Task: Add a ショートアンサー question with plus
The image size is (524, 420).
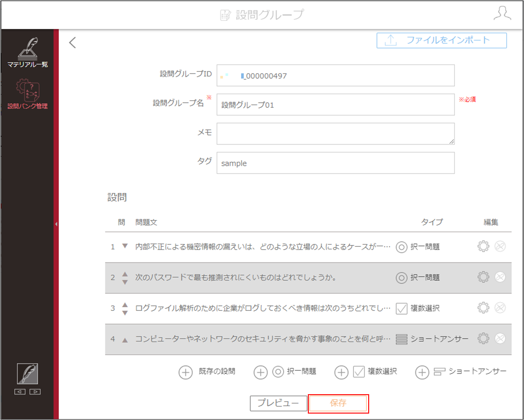Action: 422,372
